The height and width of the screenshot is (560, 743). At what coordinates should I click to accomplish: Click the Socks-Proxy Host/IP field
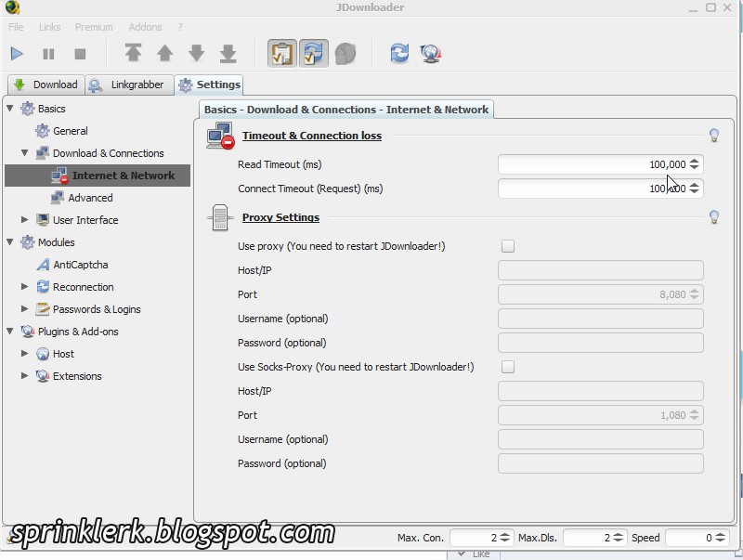[601, 391]
